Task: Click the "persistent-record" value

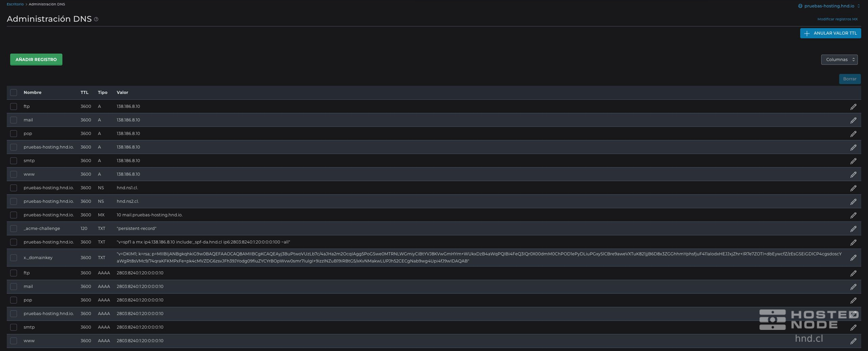Action: tap(136, 228)
